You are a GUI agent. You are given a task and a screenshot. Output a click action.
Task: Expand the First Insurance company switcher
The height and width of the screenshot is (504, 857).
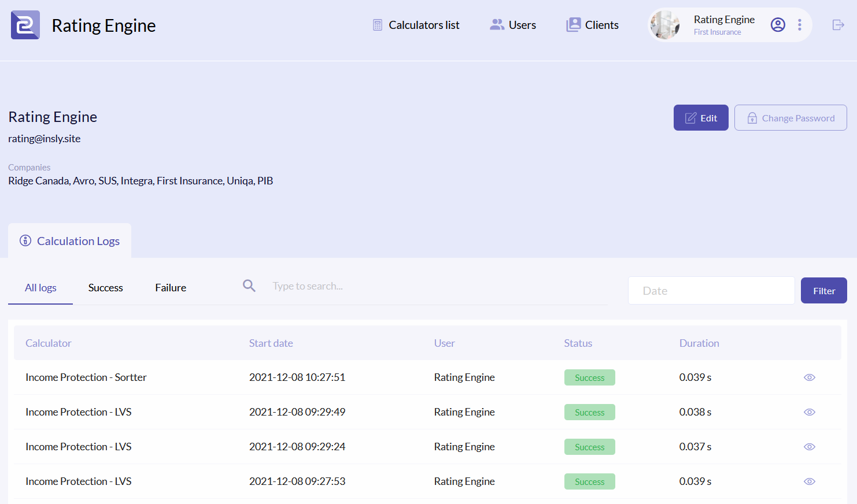[x=717, y=32]
